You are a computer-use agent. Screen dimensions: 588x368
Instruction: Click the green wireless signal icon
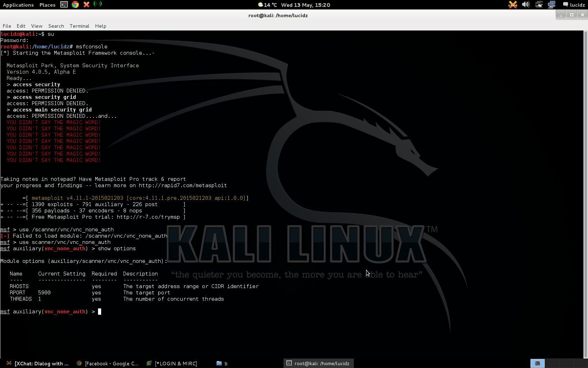(98, 4)
